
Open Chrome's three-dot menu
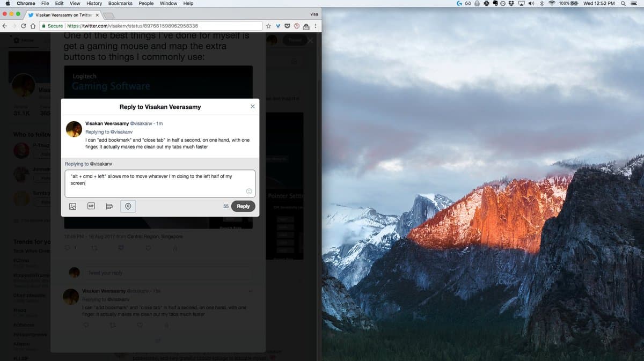pyautogui.click(x=315, y=26)
